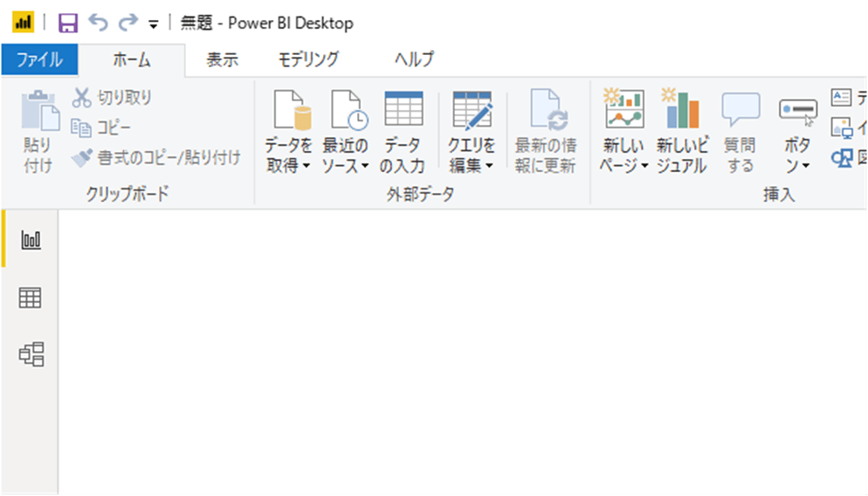868x496 pixels.
Task: Expand the 新しいページ dropdown arrow
Action: (644, 166)
